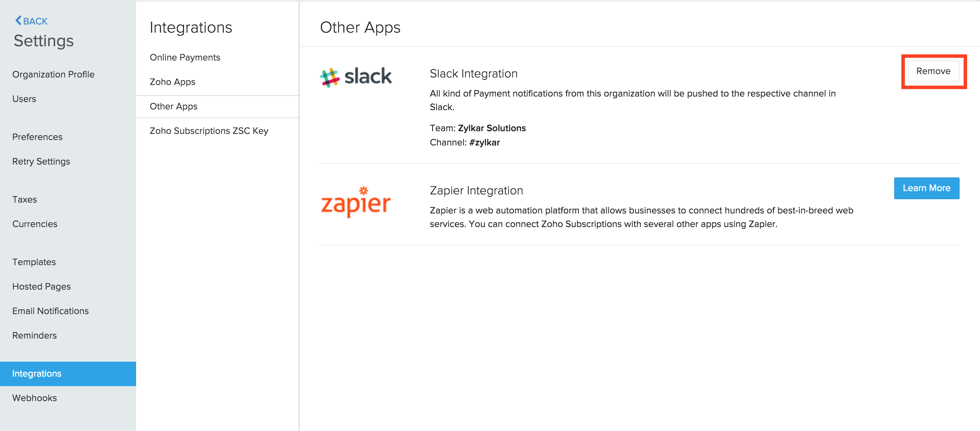Select Zoho Subscriptions ZSC Key

click(209, 131)
